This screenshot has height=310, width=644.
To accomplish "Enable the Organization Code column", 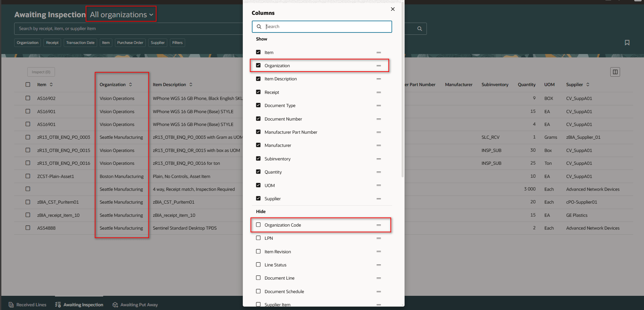I will (258, 225).
